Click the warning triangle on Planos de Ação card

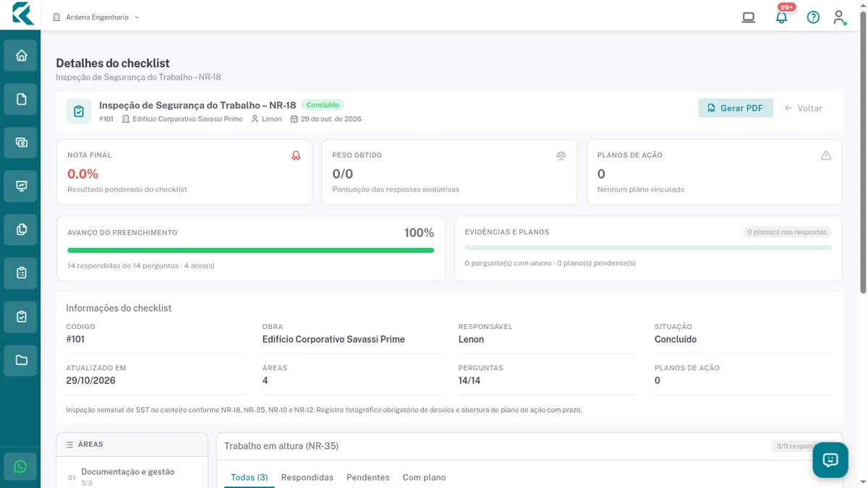826,155
